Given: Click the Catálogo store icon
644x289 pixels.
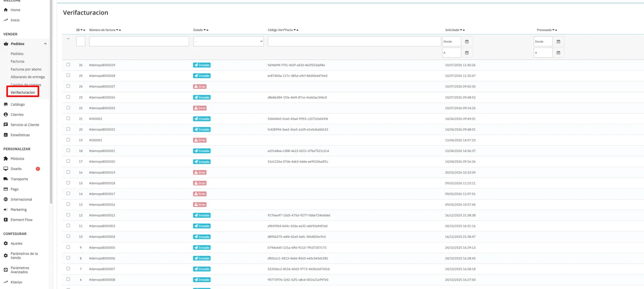Looking at the screenshot, I should coord(6,104).
